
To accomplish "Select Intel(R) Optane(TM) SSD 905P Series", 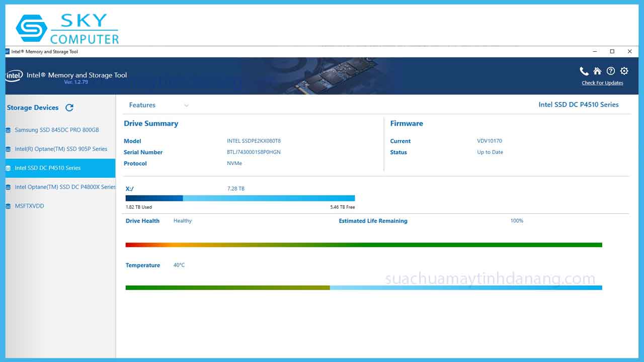I will pos(60,149).
